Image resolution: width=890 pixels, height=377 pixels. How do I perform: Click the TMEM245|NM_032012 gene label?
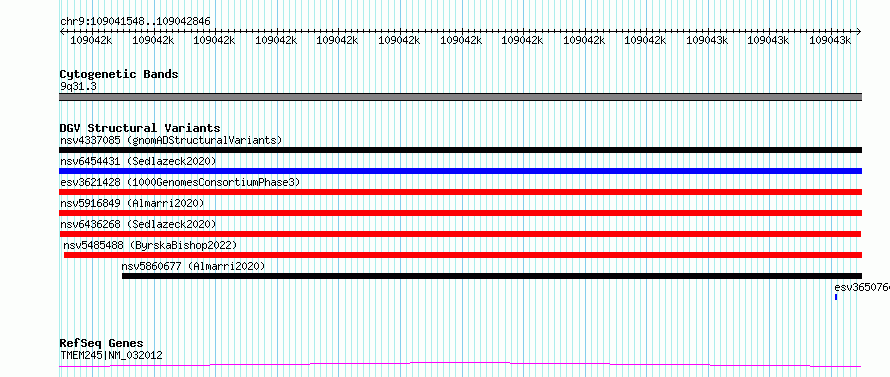(x=111, y=355)
